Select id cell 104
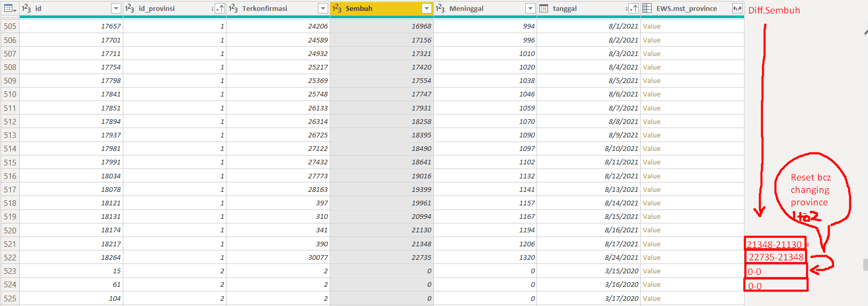Image resolution: width=868 pixels, height=306 pixels. click(71, 299)
